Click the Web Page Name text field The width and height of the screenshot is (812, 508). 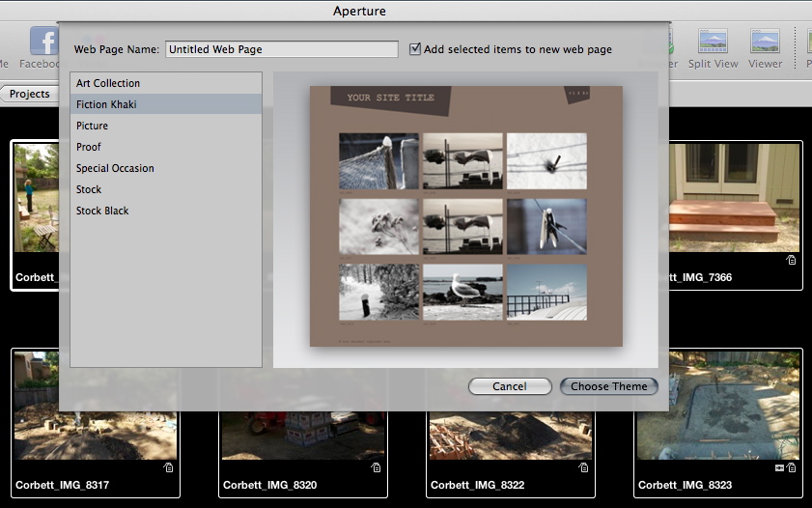click(x=281, y=49)
